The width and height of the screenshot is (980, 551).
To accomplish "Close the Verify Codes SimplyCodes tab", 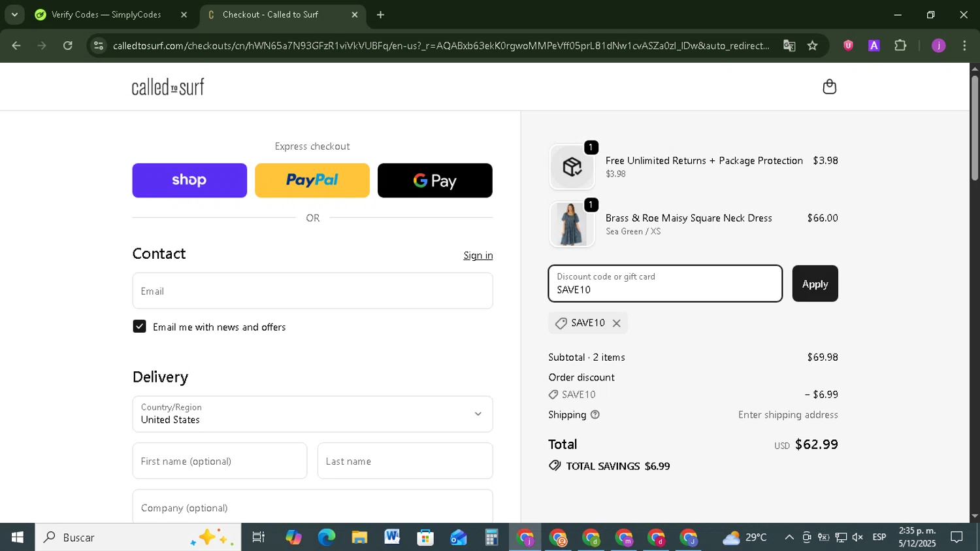I will (x=184, y=14).
